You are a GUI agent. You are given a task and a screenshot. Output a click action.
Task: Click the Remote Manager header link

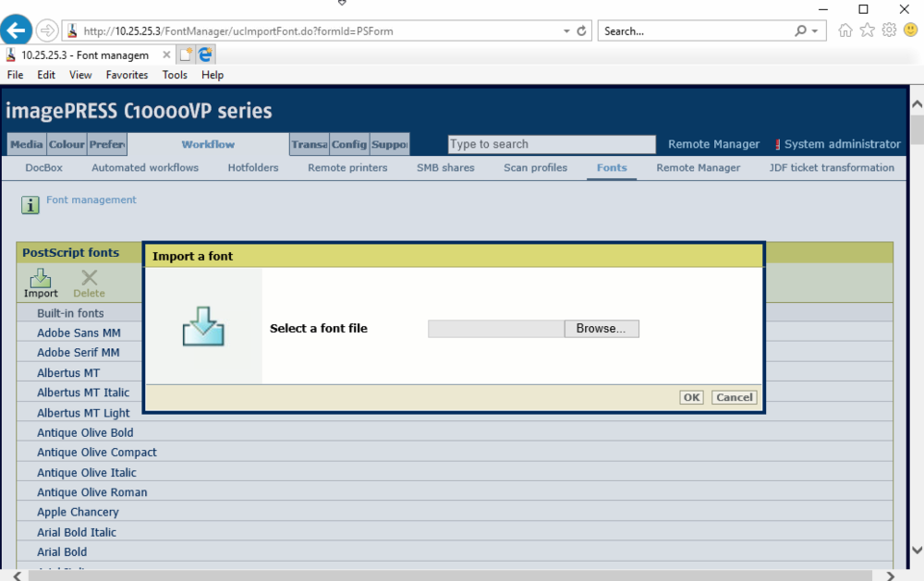coord(713,144)
